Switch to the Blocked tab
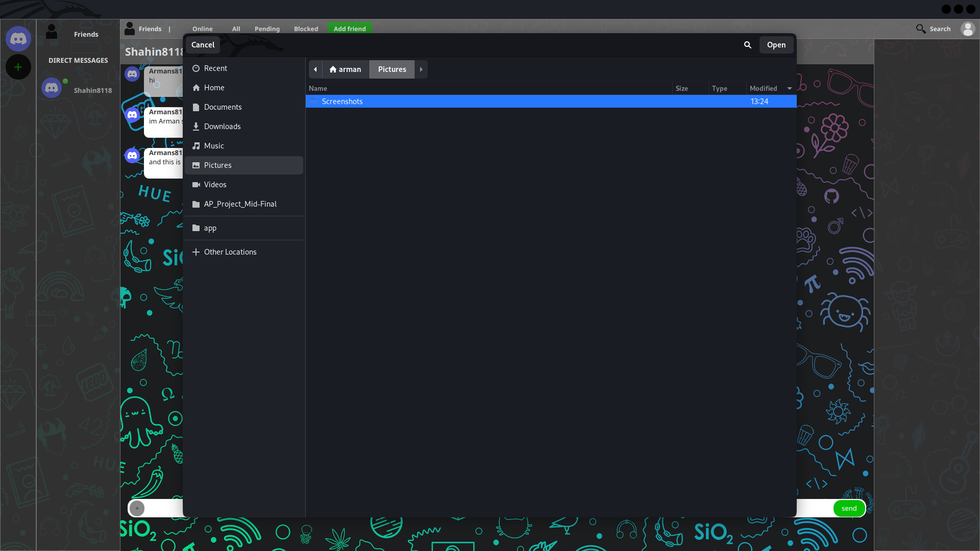This screenshot has width=980, height=551. tap(306, 29)
